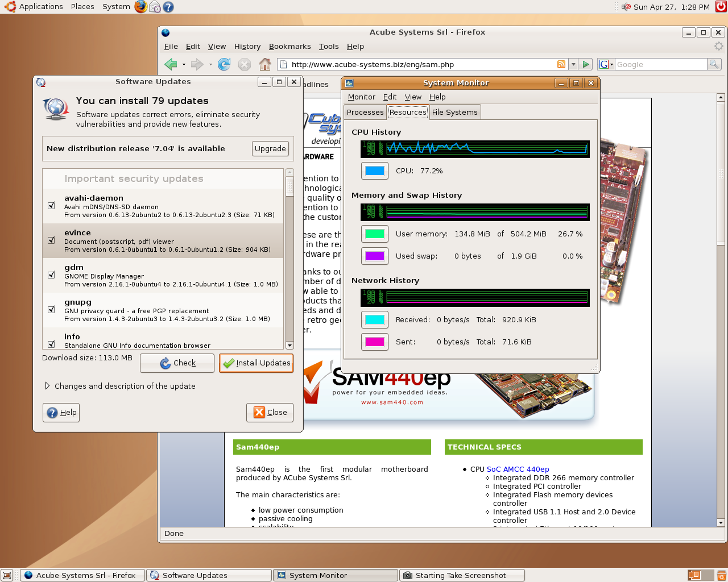Click the RSS feed icon in URL bar
Screen dimensions: 728x582
(x=561, y=64)
